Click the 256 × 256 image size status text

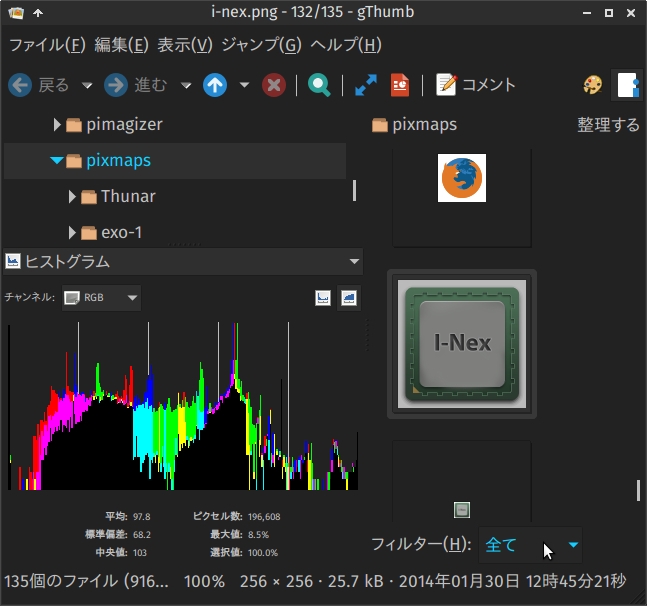pos(276,581)
